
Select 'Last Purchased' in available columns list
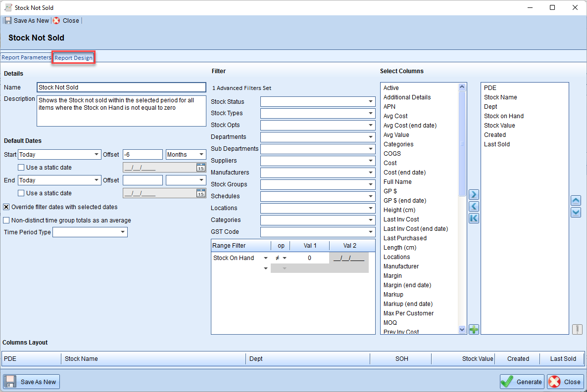click(405, 238)
